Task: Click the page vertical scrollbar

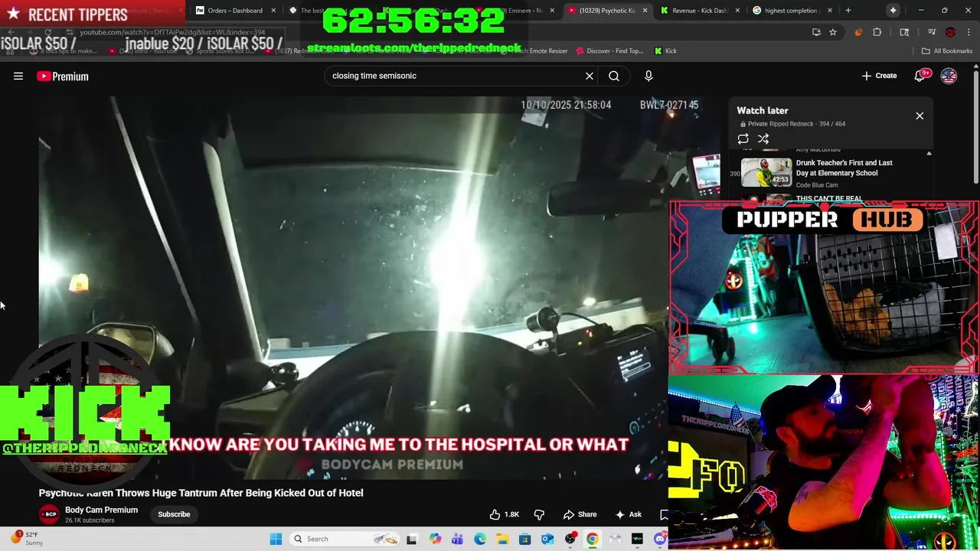Action: [x=975, y=126]
